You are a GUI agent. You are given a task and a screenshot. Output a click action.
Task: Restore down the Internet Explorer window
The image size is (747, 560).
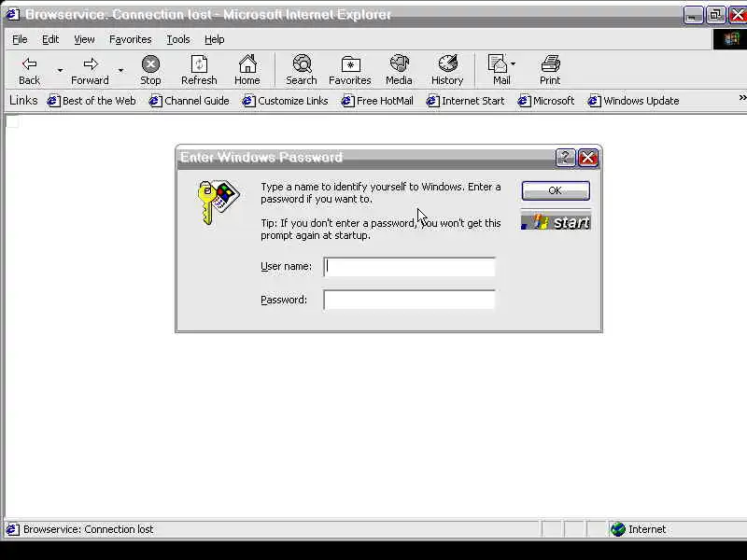click(715, 15)
